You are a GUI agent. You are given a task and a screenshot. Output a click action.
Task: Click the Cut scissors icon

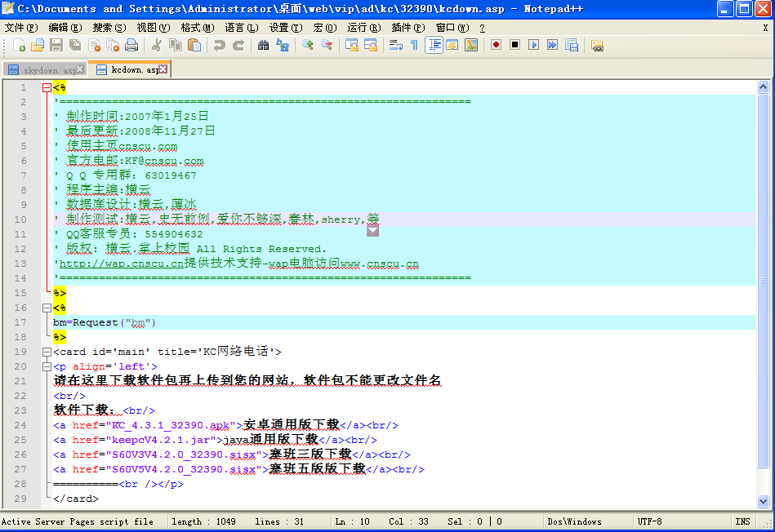(156, 45)
